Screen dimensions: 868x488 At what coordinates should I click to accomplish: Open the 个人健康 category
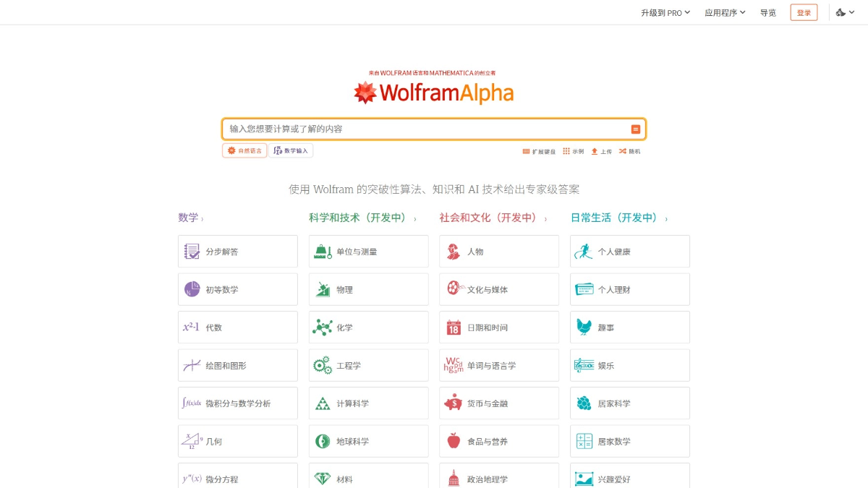tap(630, 252)
